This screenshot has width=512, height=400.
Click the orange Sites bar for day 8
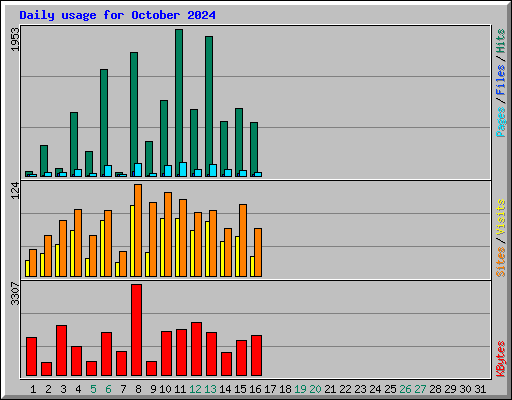(138, 230)
